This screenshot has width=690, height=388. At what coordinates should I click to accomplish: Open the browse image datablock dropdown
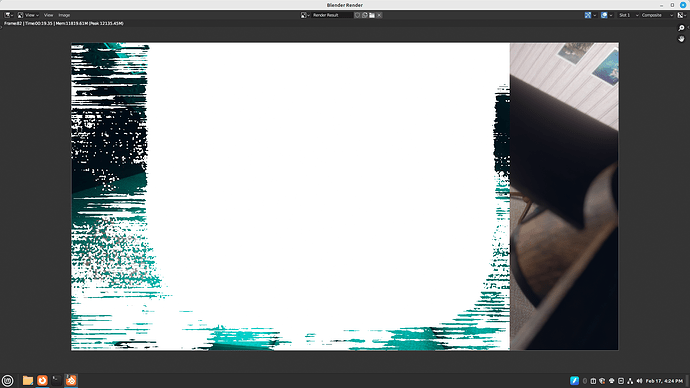point(305,15)
